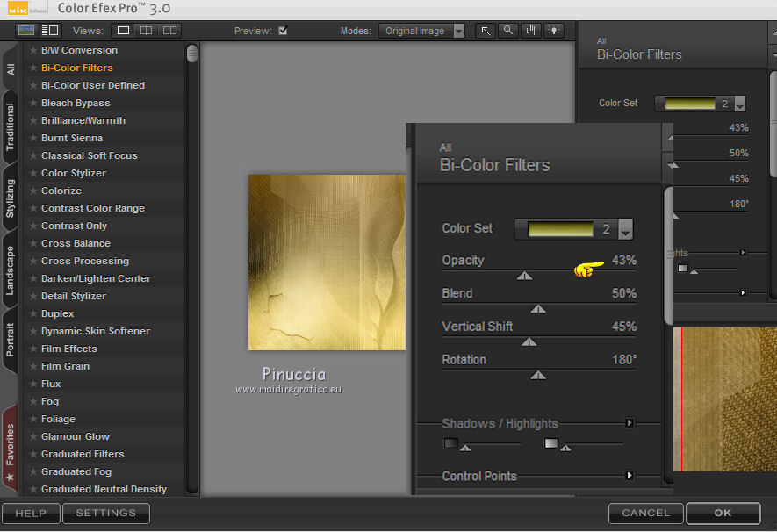Image resolution: width=777 pixels, height=532 pixels.
Task: Click the Vertical Shift slider handle
Action: click(529, 342)
